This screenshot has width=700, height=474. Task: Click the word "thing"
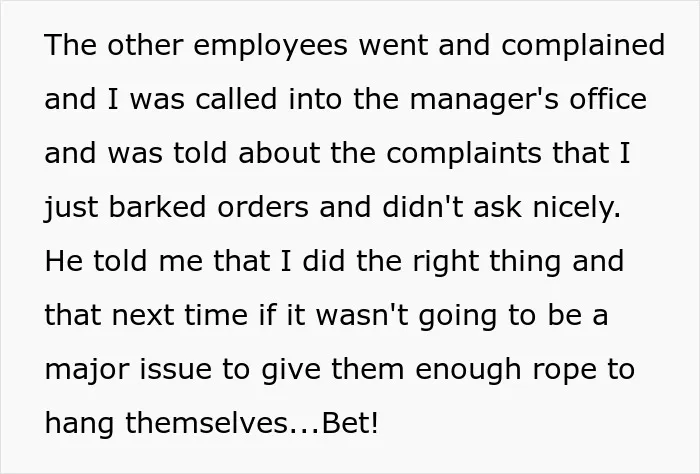click(x=525, y=262)
